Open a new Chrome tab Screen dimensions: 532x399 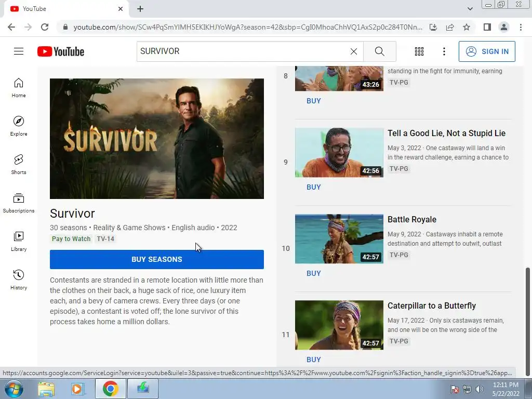(140, 9)
